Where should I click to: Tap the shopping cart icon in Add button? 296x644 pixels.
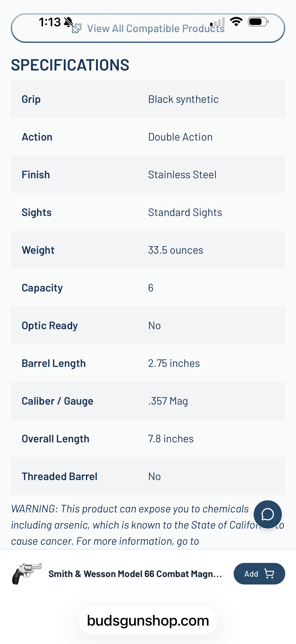click(x=269, y=574)
